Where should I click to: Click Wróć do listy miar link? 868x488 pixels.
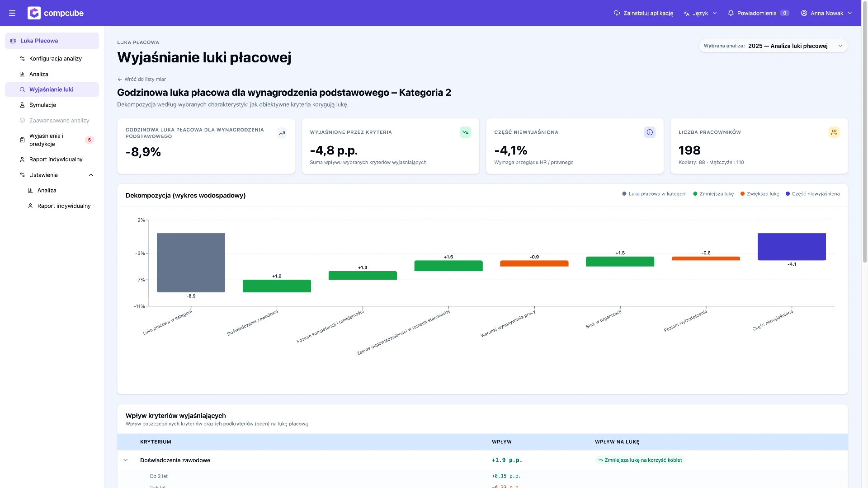pyautogui.click(x=142, y=79)
